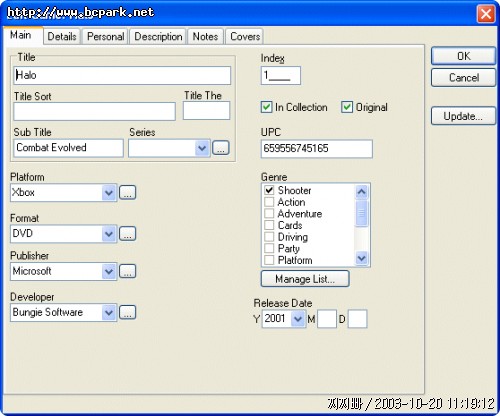Select the Notes tab
Viewport: 500px width, 416px height.
205,36
